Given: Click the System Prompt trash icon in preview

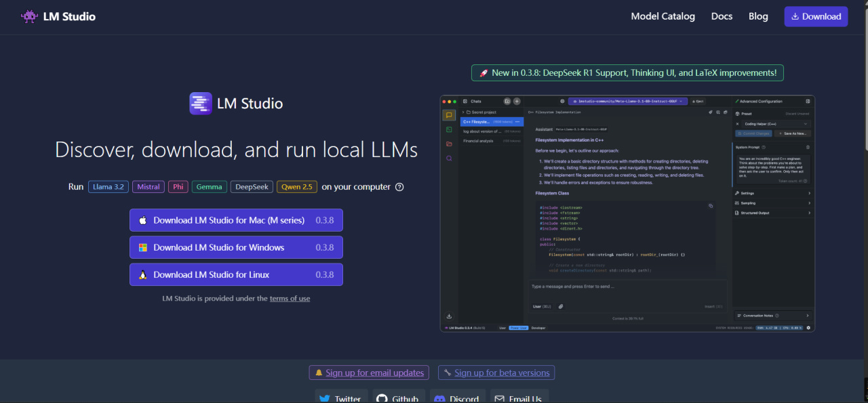Looking at the screenshot, I should (808, 147).
